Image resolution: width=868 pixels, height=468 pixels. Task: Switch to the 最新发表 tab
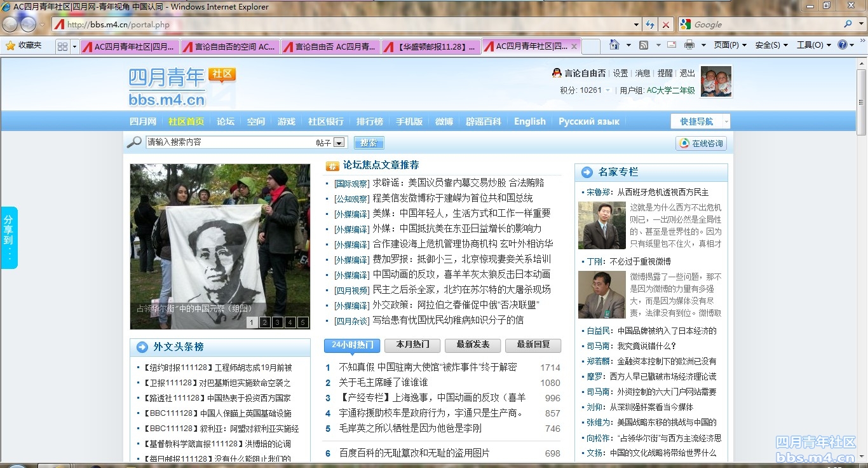click(x=473, y=345)
